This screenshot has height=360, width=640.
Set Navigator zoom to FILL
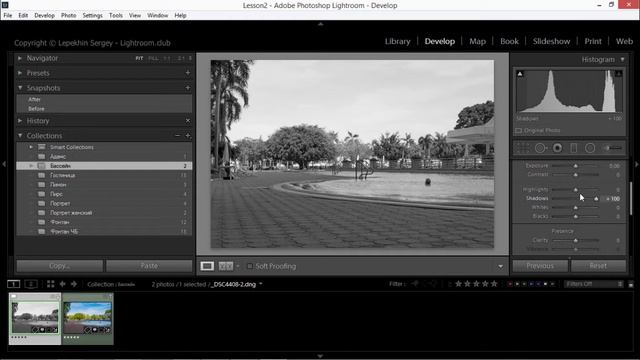(153, 58)
